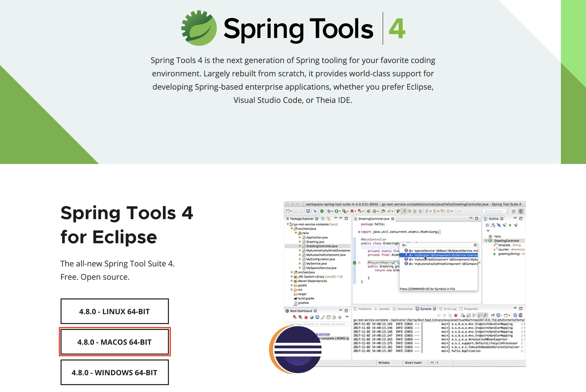
Task: Click the red Terminate icon in Console toolbar
Action: coord(456,315)
